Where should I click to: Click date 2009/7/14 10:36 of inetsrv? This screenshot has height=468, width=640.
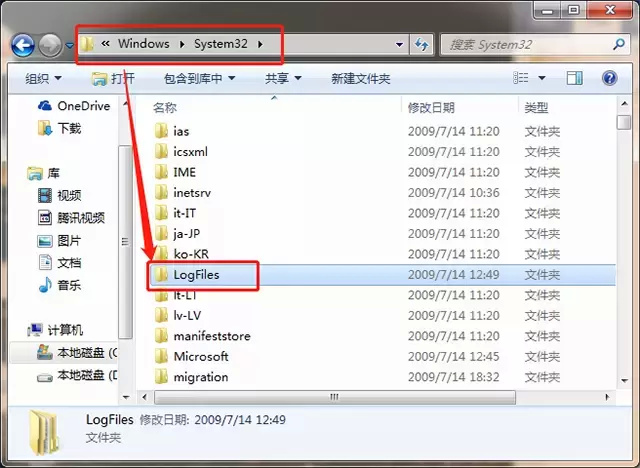click(x=453, y=193)
